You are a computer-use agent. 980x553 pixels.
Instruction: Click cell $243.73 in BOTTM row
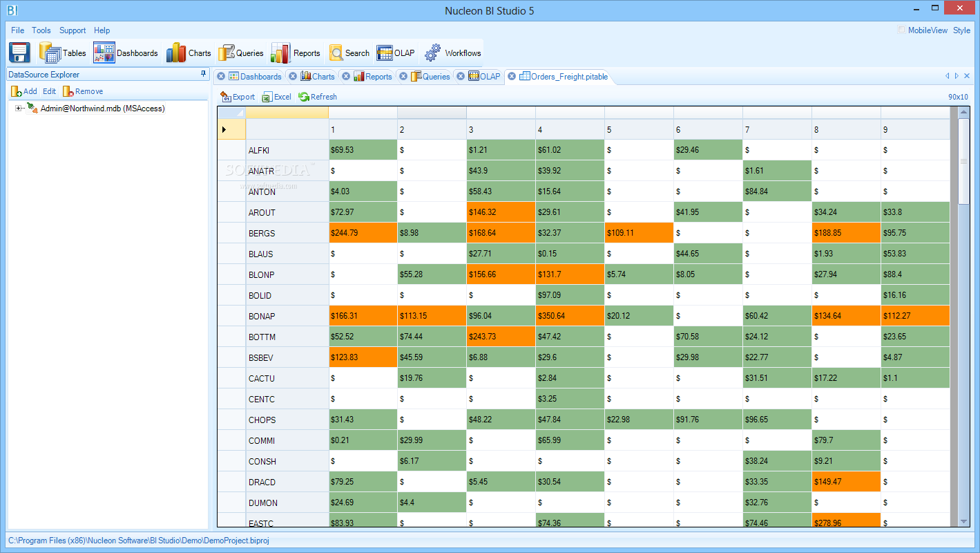click(x=501, y=337)
